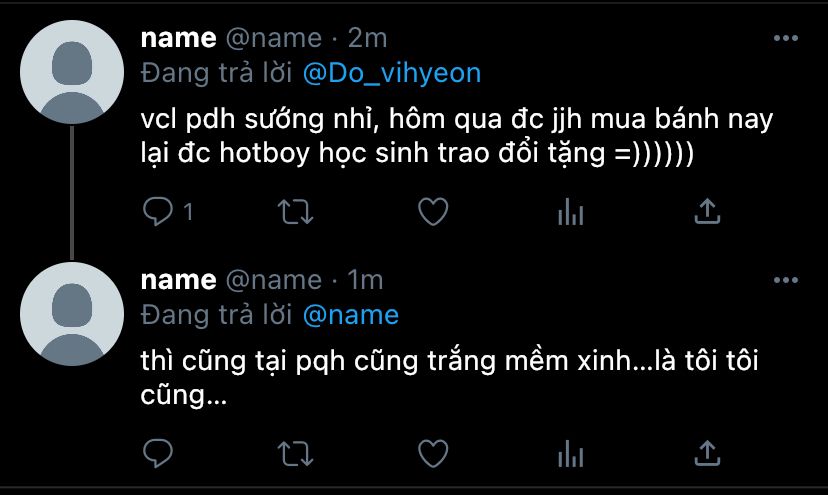This screenshot has width=828, height=495.
Task: View analytics of the second tweet
Action: coord(570,453)
